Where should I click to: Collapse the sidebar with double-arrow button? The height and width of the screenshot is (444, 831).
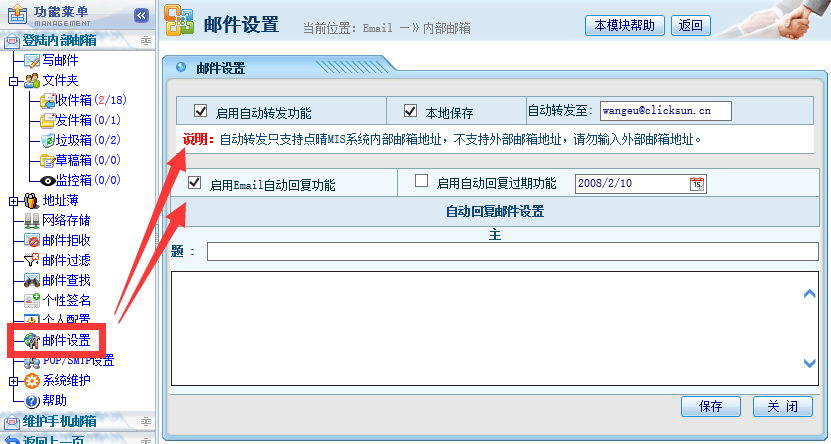point(141,15)
